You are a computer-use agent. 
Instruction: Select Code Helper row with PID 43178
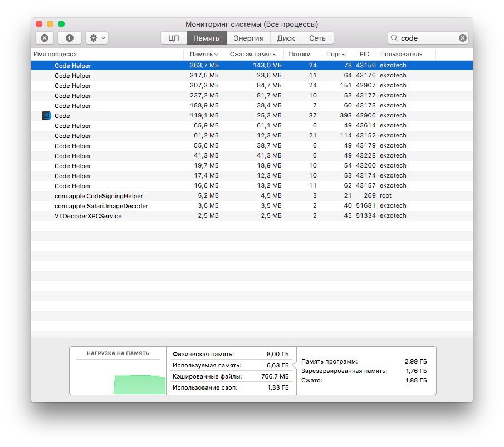coord(252,105)
